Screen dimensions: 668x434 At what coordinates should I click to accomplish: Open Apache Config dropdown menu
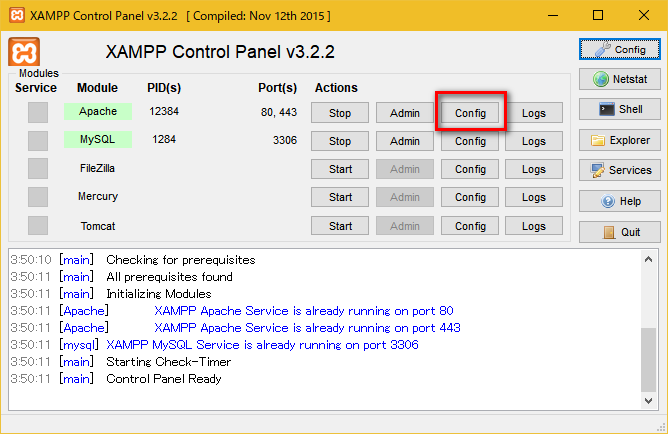click(470, 113)
